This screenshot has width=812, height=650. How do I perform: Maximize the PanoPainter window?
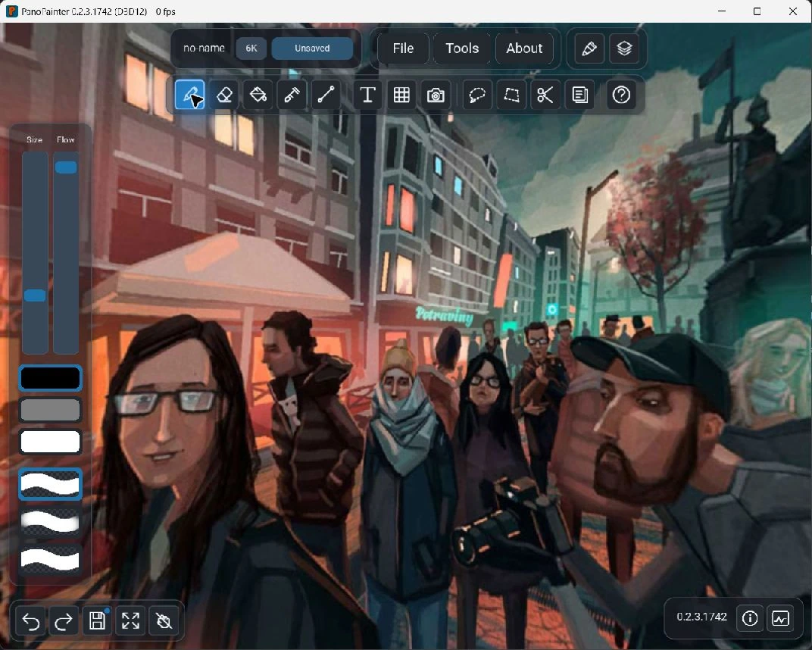click(757, 11)
